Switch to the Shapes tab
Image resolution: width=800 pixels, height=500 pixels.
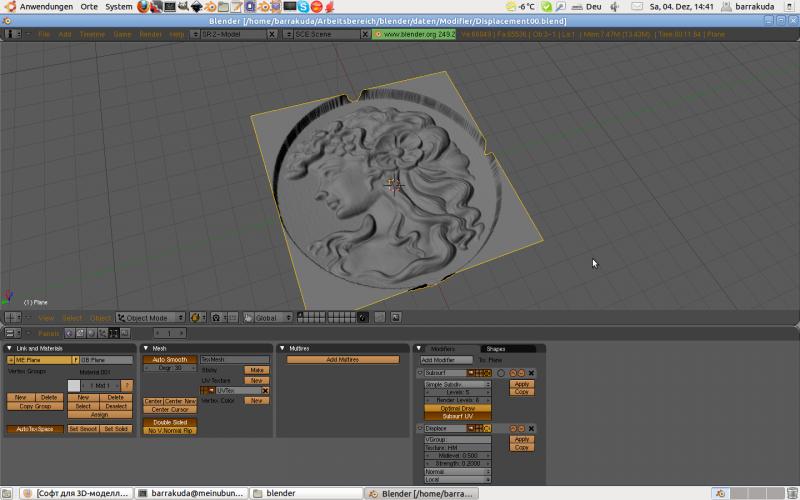click(508, 348)
